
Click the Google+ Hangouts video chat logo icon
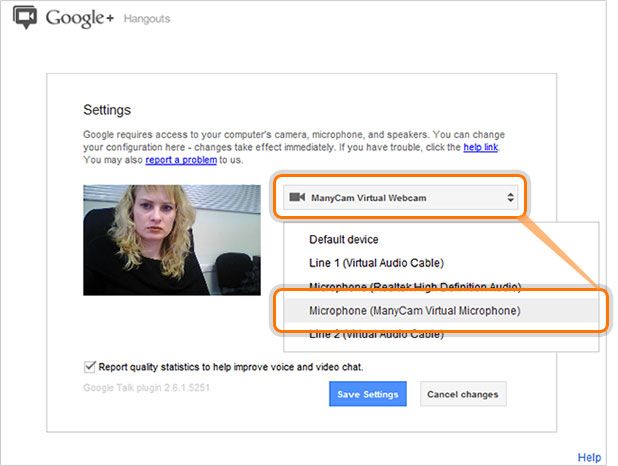coord(25,17)
